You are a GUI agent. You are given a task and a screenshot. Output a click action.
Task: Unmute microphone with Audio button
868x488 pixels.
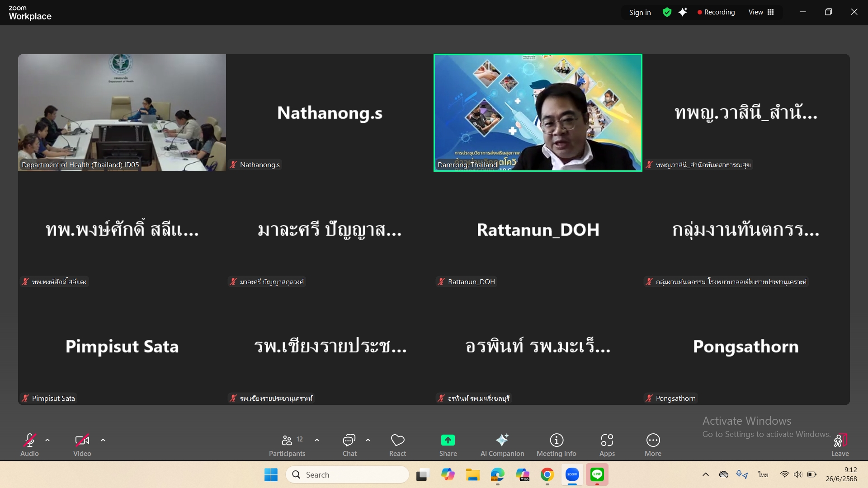29,445
